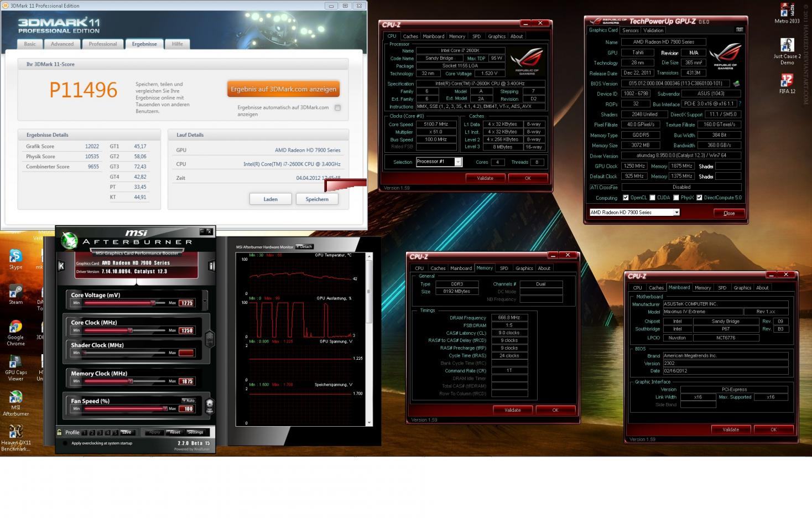Open GPU Caps Viewer shortcut
This screenshot has height=518, width=812.
(x=15, y=367)
